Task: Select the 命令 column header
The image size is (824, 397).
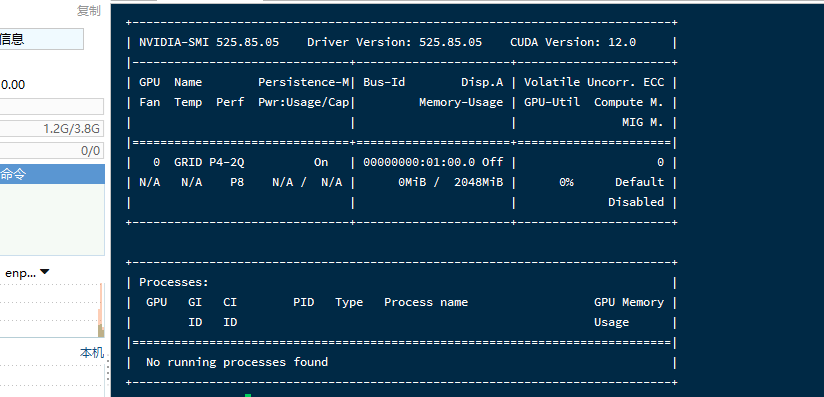Action: click(x=52, y=174)
